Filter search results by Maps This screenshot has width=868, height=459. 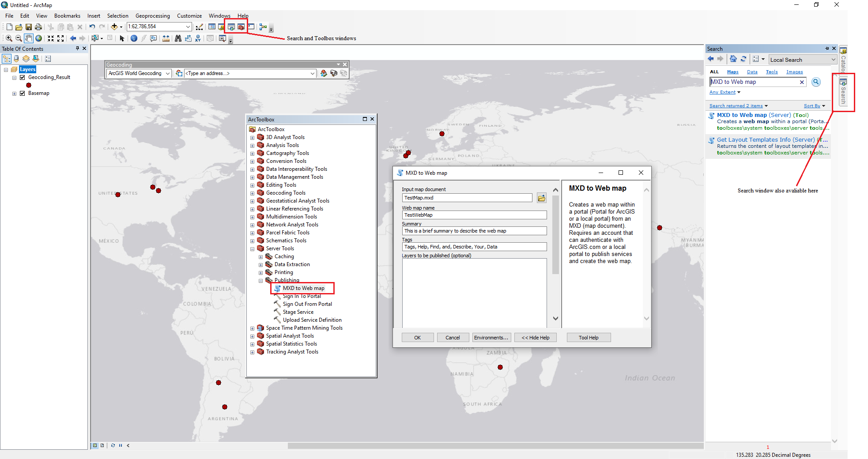(733, 72)
